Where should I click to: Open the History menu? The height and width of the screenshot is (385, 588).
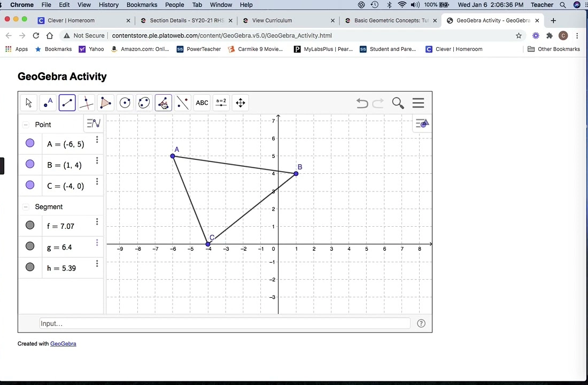[x=109, y=5]
